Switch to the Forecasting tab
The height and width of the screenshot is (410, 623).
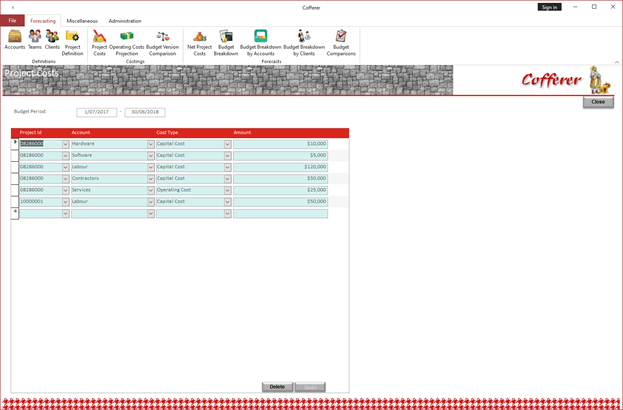(x=43, y=21)
